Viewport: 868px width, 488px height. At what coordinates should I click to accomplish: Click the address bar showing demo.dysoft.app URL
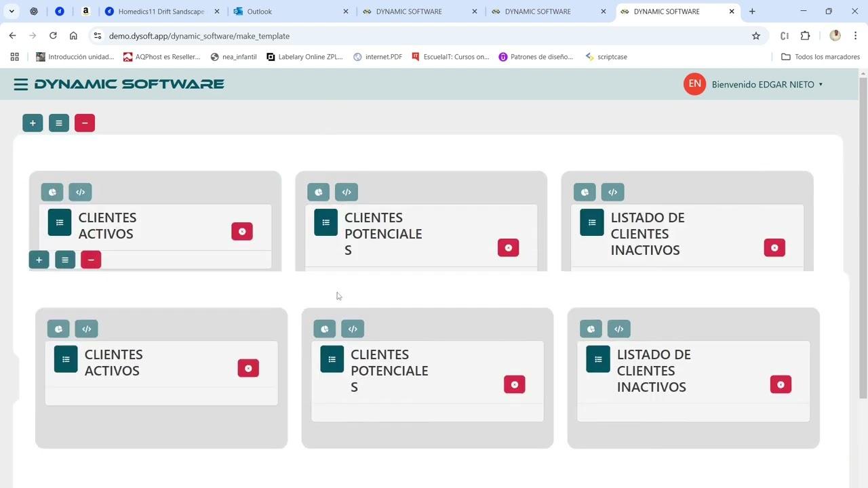[x=427, y=36]
